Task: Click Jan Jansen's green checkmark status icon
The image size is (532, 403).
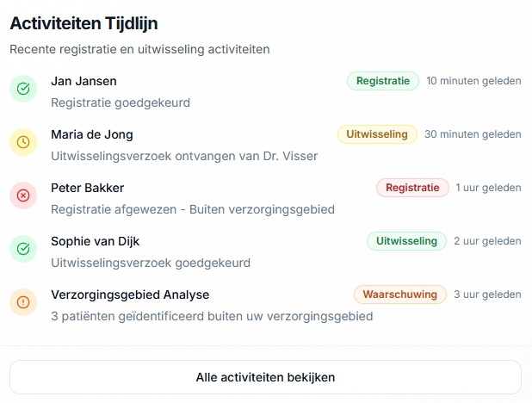Action: (23, 89)
